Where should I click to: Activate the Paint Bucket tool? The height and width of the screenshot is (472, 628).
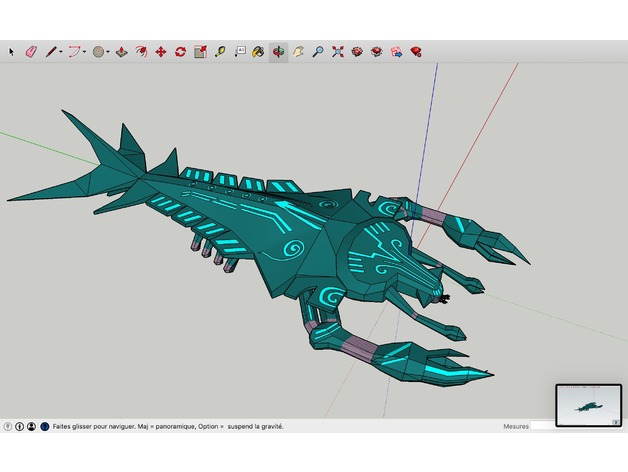coord(258,51)
